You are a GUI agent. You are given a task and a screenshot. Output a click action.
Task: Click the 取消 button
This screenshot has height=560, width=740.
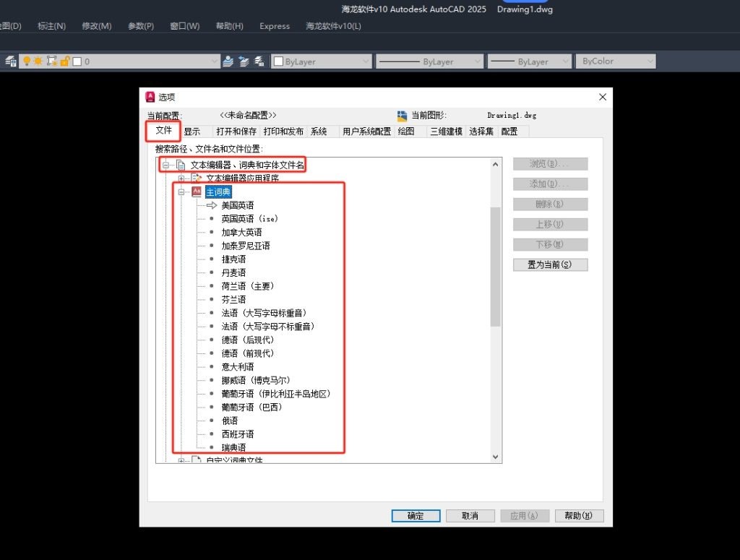point(470,516)
